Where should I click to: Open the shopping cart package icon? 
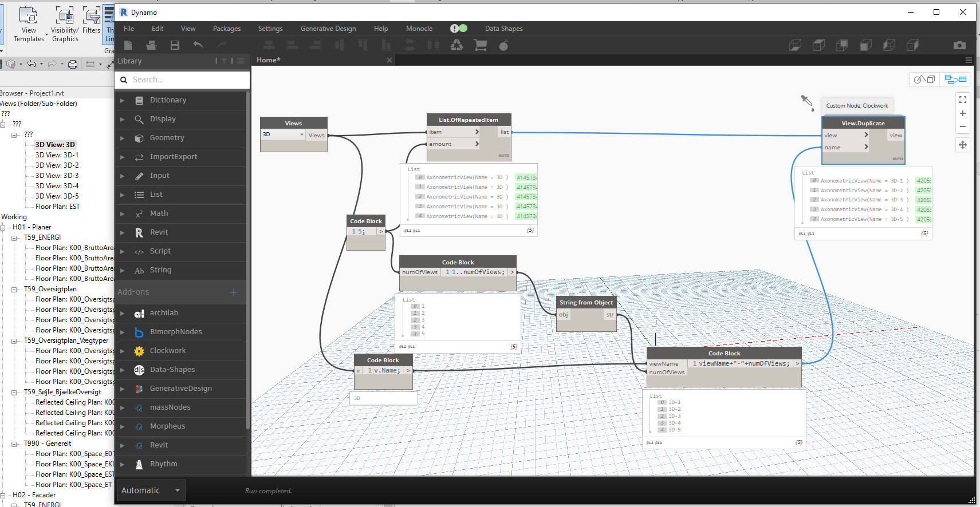tap(480, 45)
